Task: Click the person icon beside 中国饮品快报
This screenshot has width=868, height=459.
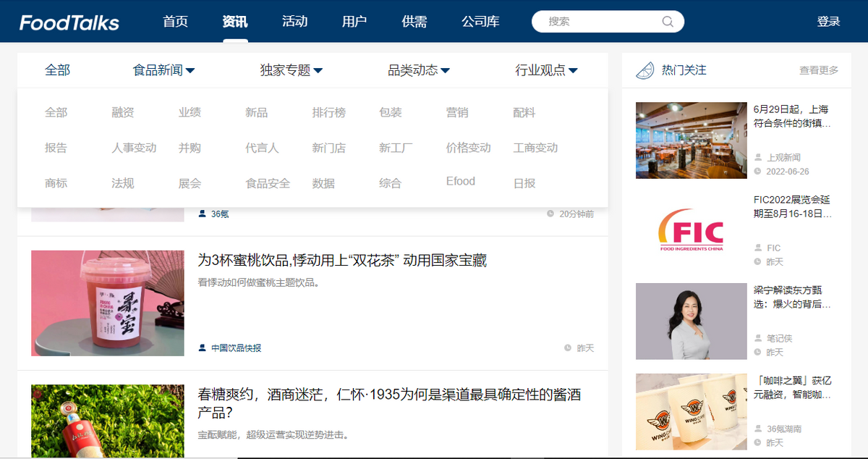Action: 200,348
